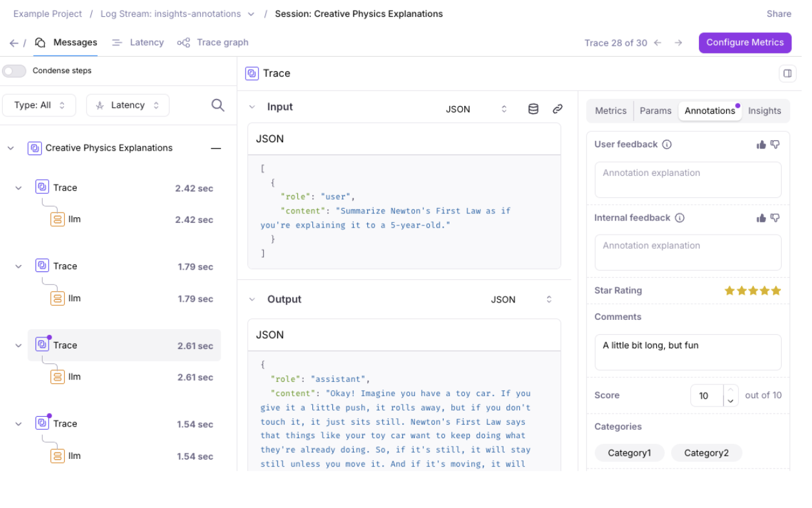The image size is (812, 508).
Task: Click the "Trace 28 of 30" label
Action: [615, 43]
